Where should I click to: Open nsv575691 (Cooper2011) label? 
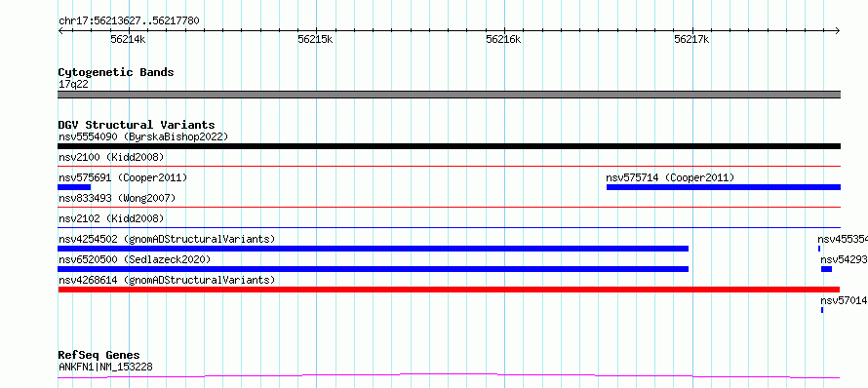click(x=123, y=177)
